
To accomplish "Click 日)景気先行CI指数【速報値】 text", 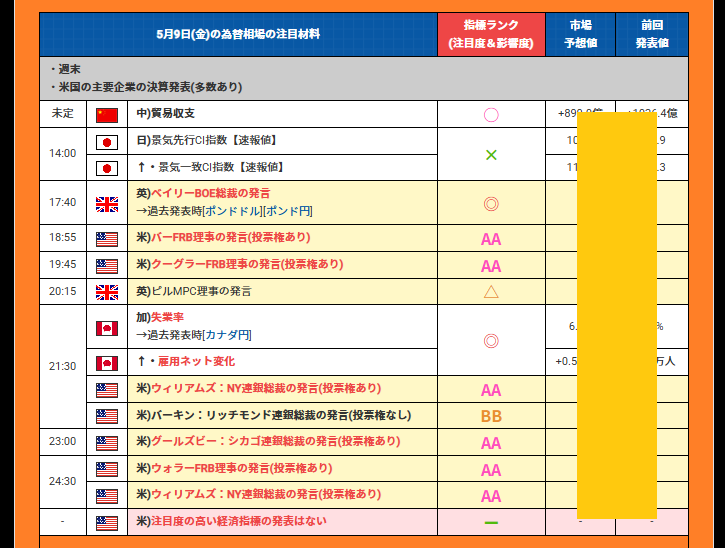I will 206,140.
